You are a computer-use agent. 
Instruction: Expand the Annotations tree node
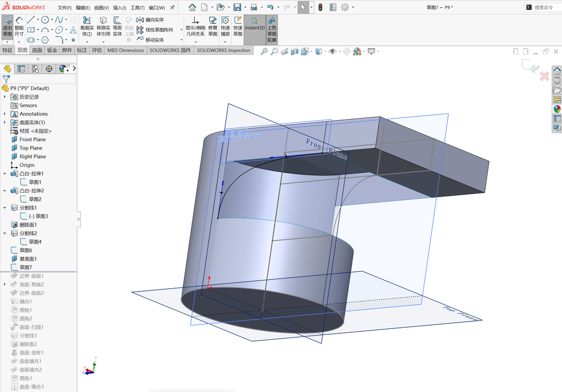tap(4, 114)
